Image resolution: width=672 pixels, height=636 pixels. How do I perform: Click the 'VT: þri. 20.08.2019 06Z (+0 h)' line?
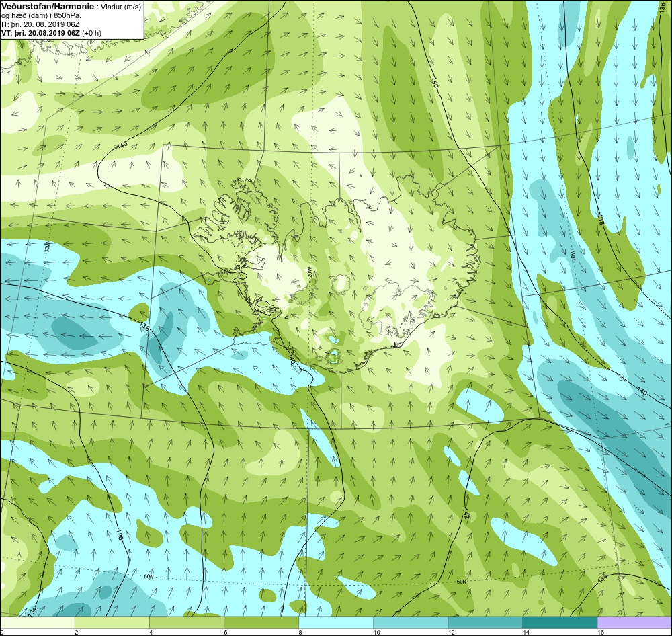52,33
